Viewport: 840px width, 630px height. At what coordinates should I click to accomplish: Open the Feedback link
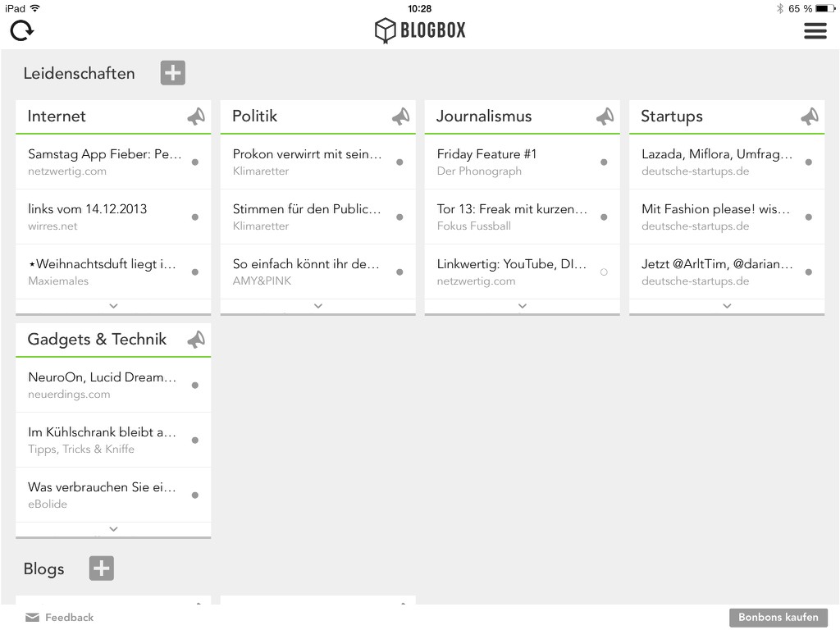59,618
